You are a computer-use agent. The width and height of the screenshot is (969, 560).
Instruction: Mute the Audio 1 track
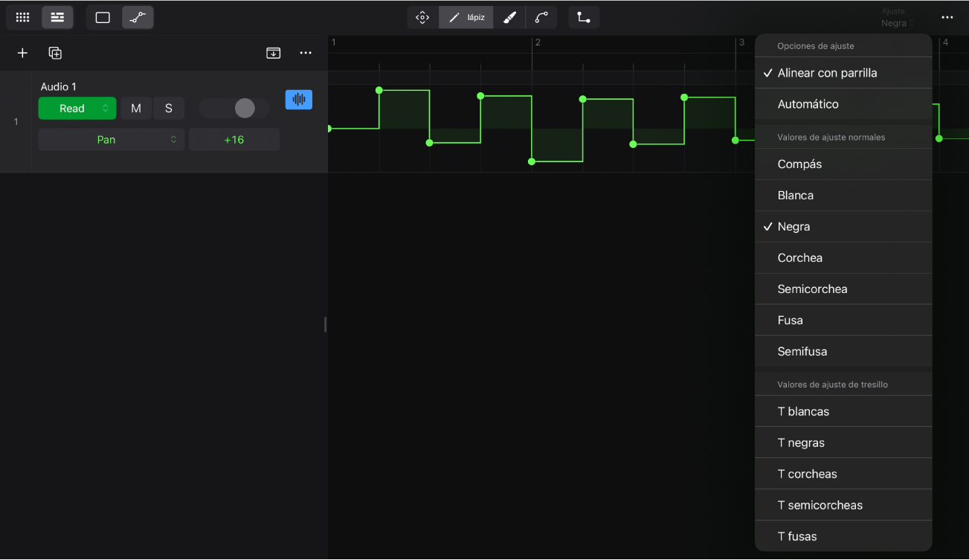point(136,109)
